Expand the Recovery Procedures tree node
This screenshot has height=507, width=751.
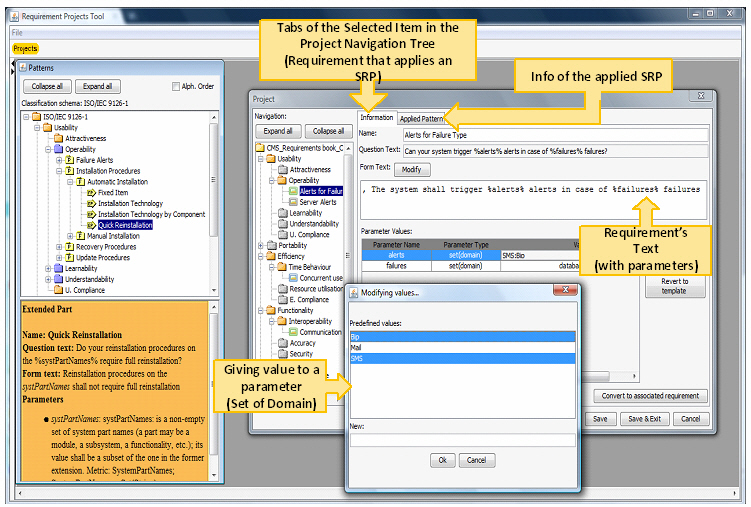pos(59,247)
